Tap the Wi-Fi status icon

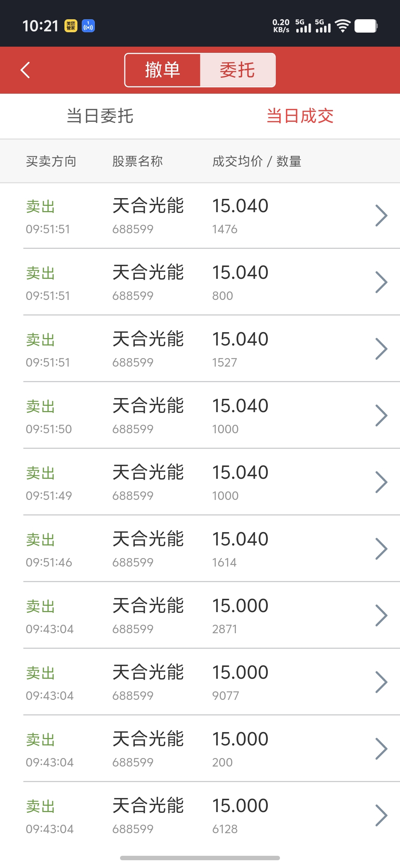click(343, 26)
